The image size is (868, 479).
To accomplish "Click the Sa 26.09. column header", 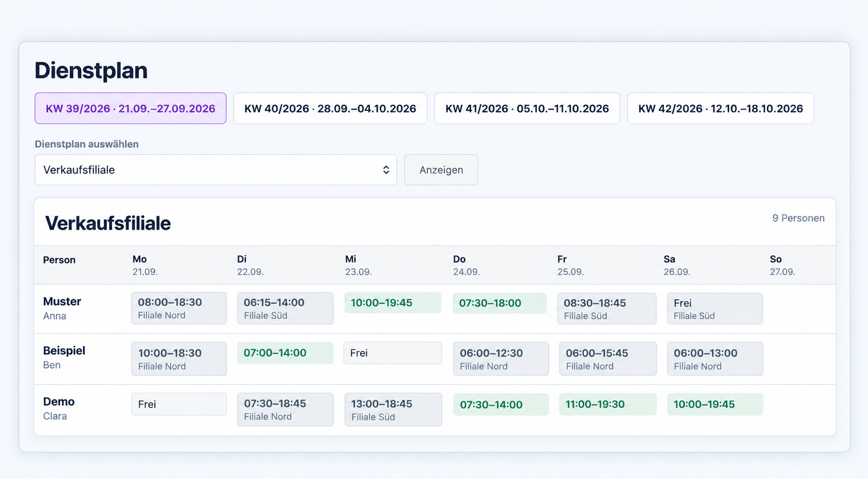I will point(677,265).
